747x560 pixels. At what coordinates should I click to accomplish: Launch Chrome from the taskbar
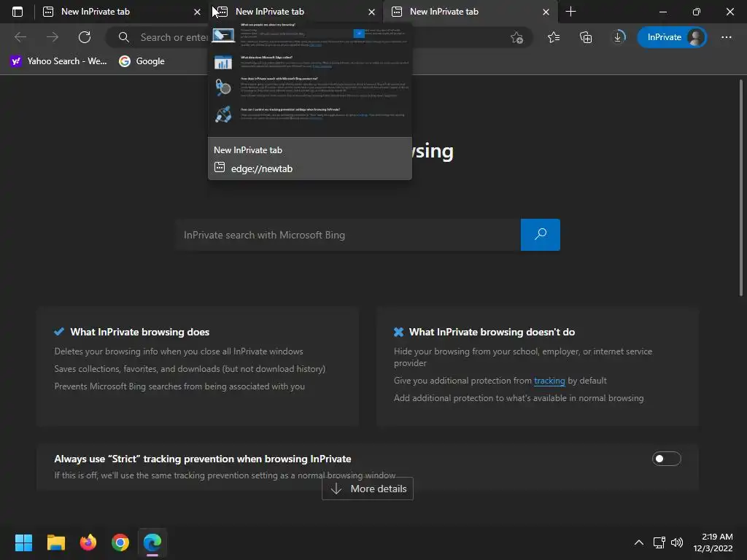(x=120, y=542)
